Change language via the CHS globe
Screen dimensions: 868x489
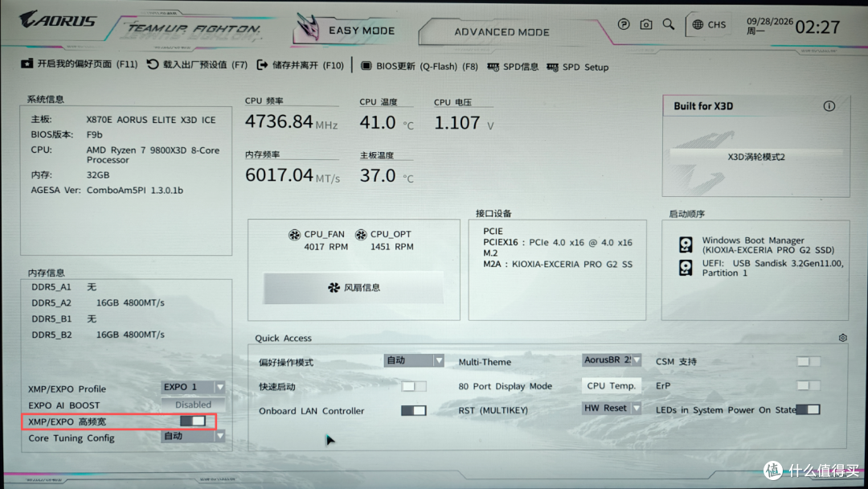(x=709, y=25)
